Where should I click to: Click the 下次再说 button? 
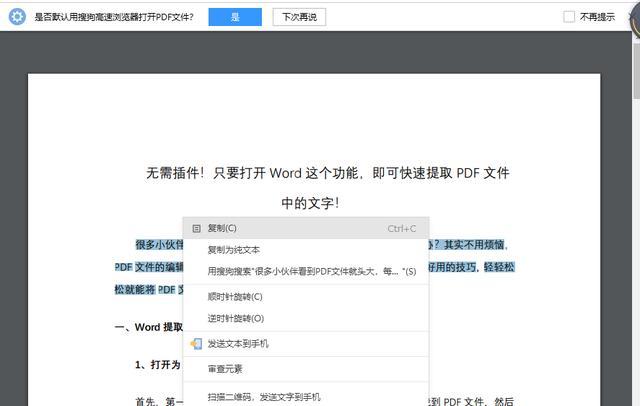299,17
